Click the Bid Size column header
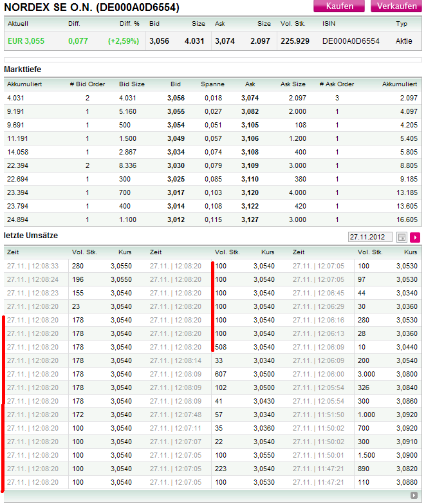 [132, 84]
